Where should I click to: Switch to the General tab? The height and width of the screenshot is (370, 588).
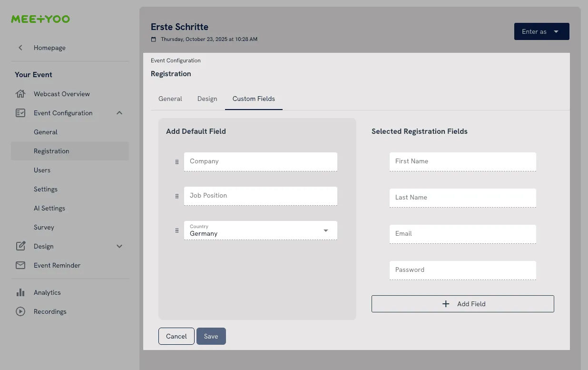tap(170, 99)
